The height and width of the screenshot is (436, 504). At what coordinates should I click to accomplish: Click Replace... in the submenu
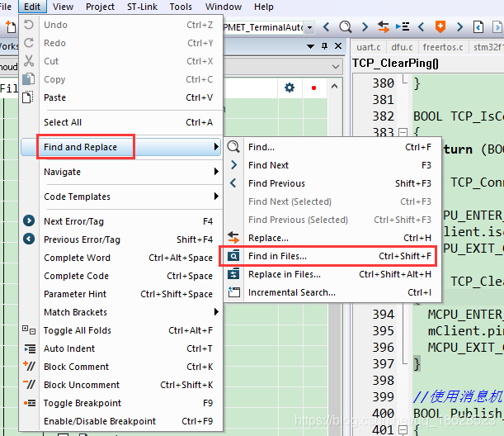(332, 238)
